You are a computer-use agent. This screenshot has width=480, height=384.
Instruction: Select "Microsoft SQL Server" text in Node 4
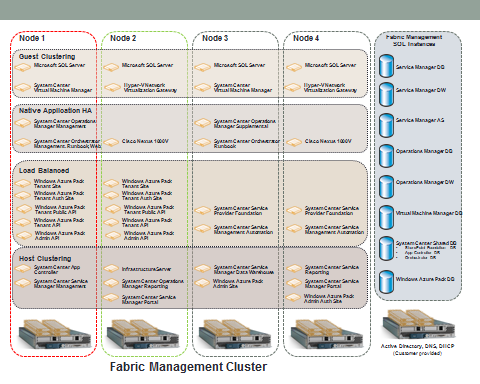[x=330, y=65]
